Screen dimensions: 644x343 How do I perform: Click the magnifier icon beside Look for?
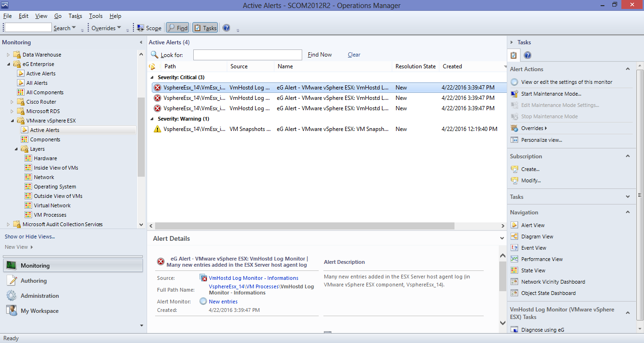point(154,55)
